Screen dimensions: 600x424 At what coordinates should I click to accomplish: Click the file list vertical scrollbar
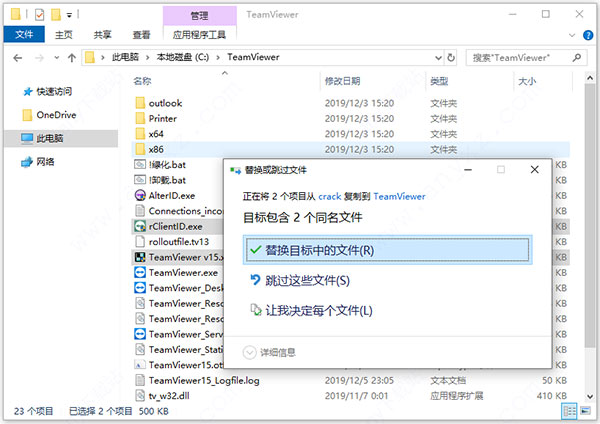pos(590,215)
